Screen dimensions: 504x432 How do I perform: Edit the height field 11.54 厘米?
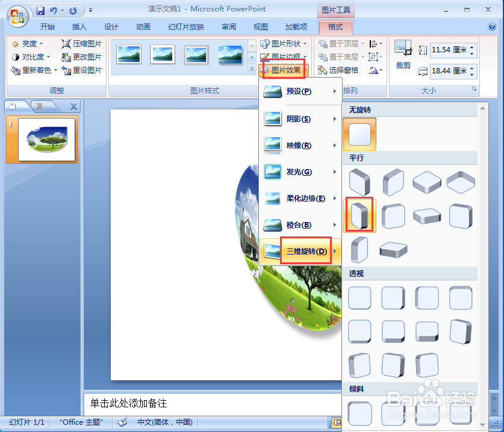click(449, 50)
